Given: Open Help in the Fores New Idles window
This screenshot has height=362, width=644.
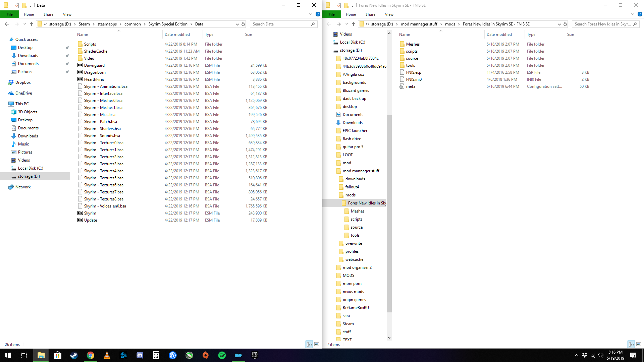Looking at the screenshot, I should point(640,14).
